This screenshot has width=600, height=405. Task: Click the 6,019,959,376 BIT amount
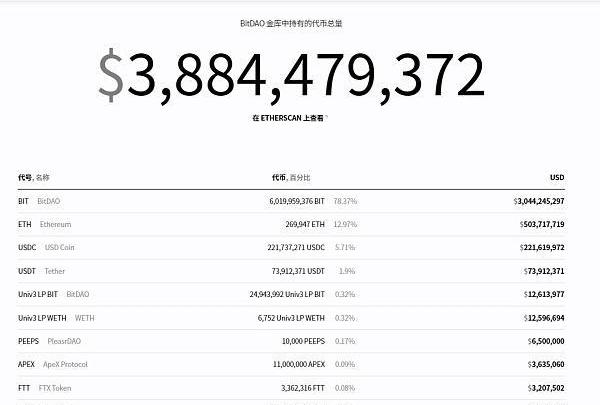pyautogui.click(x=287, y=201)
